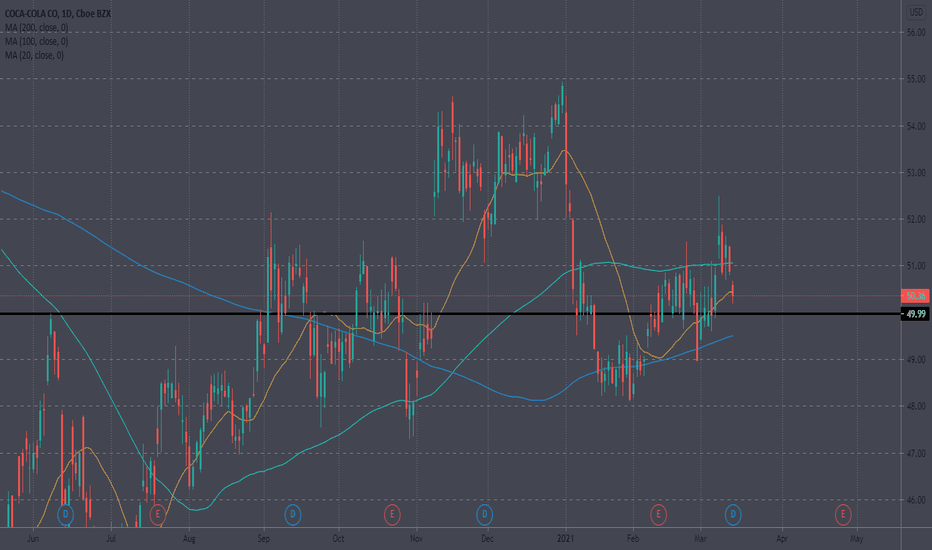Click the 52.00 price axis label
This screenshot has width=932, height=550.
pos(916,219)
